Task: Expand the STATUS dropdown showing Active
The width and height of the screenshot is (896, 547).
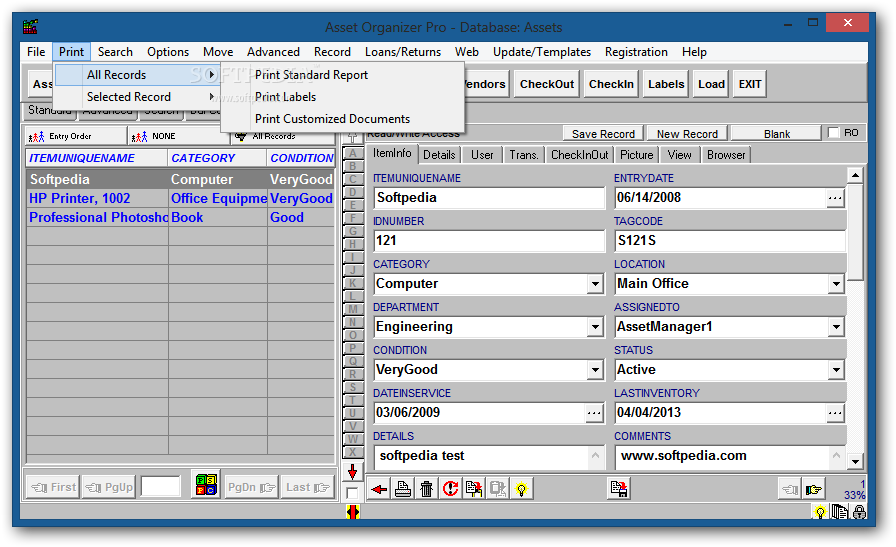Action: [836, 370]
